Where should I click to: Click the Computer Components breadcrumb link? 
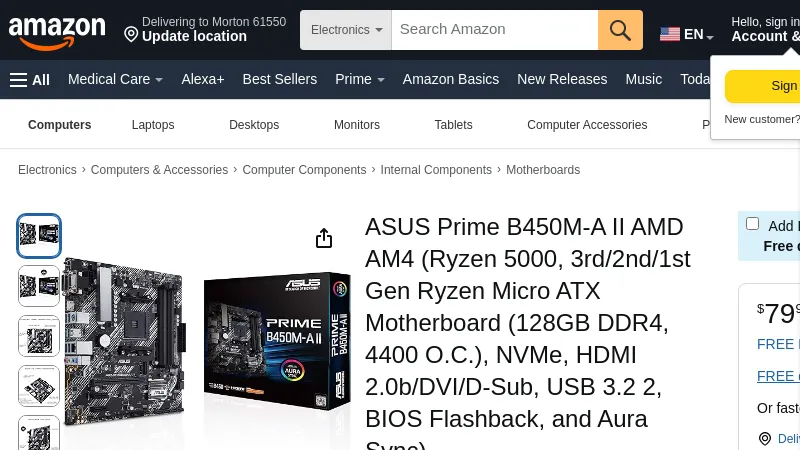[x=304, y=170]
